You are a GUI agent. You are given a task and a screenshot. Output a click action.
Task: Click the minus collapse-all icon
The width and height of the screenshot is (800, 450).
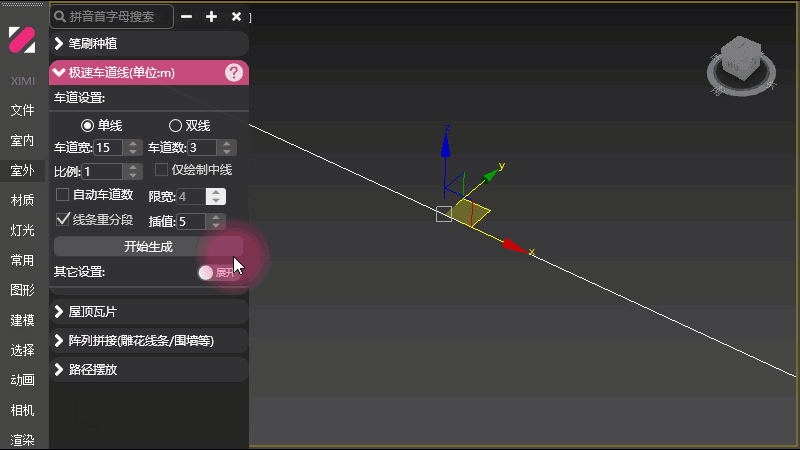(187, 16)
